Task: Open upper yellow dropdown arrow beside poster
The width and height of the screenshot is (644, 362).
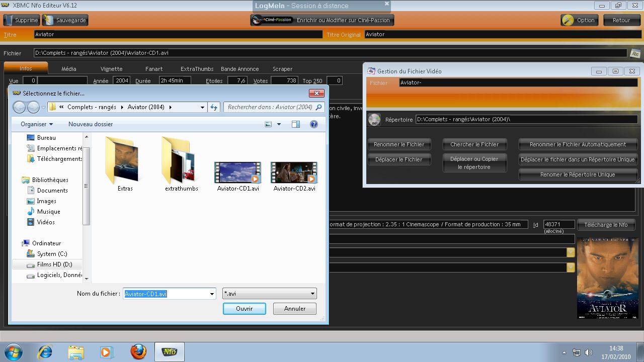Action: coord(571,252)
